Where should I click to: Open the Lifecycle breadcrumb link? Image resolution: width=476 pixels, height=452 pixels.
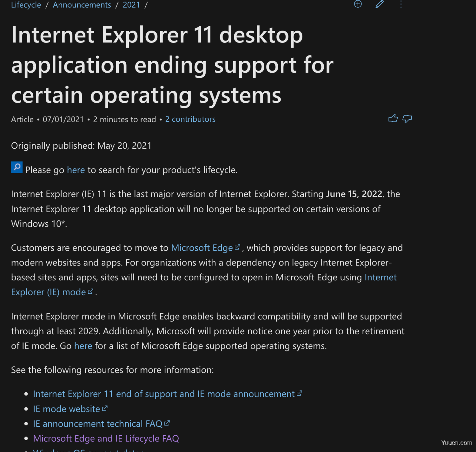tap(26, 5)
